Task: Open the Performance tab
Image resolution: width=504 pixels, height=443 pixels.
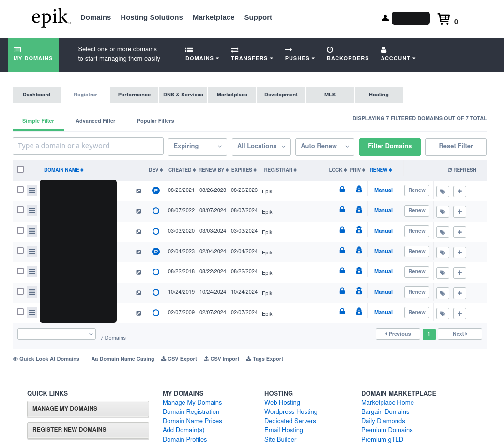Action: point(134,95)
